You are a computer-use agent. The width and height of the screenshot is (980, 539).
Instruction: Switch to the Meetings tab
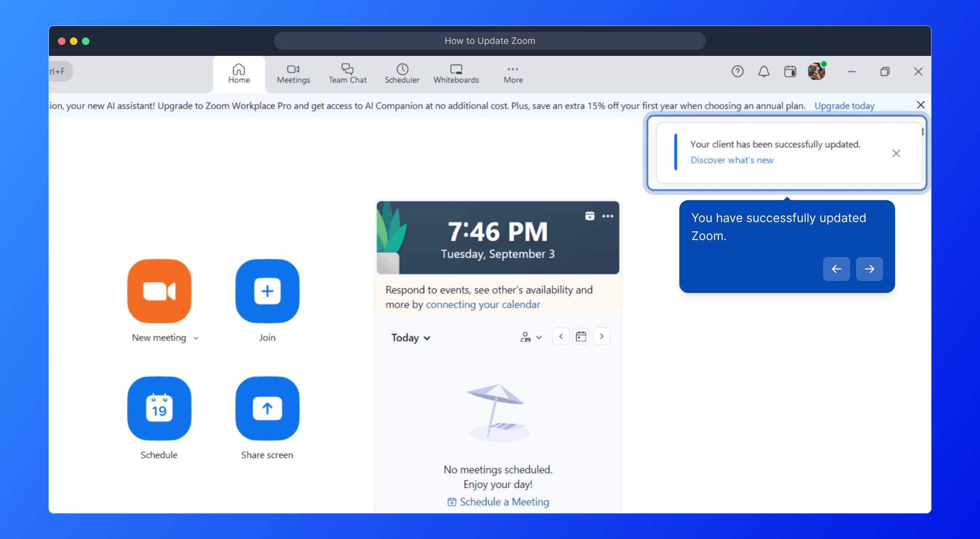pyautogui.click(x=293, y=74)
